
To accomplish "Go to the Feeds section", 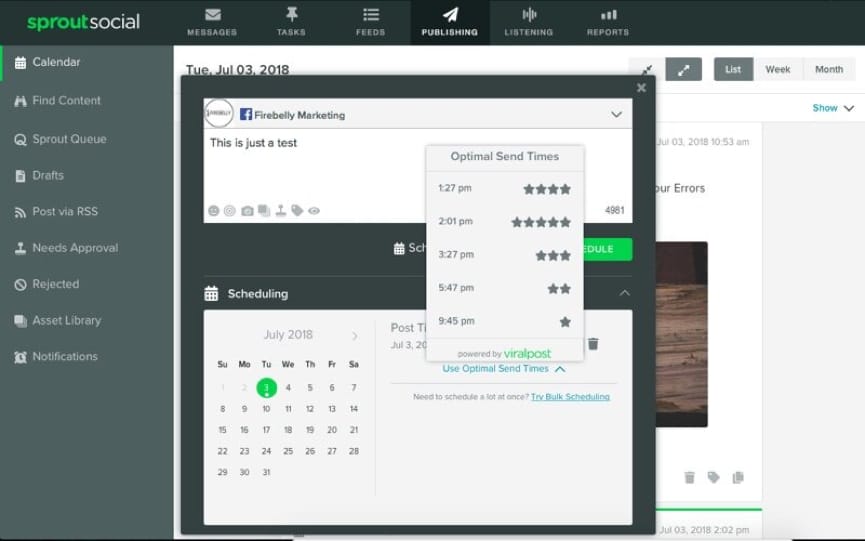I will (x=370, y=22).
